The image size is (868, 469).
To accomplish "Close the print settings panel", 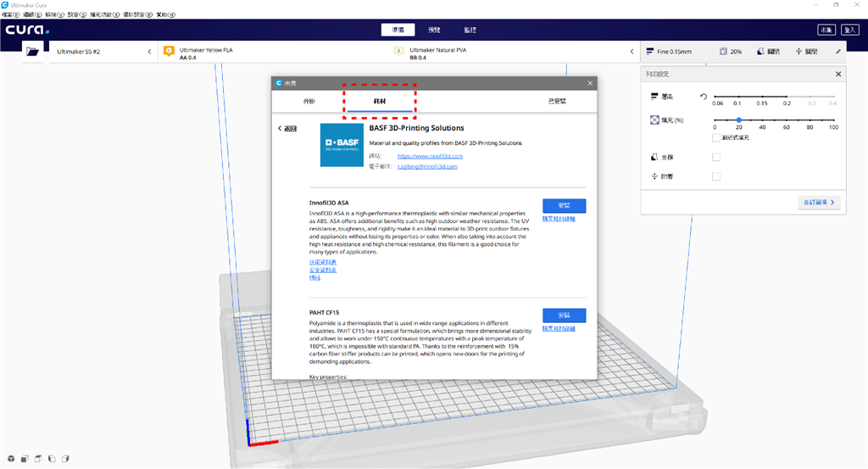I will (x=838, y=75).
